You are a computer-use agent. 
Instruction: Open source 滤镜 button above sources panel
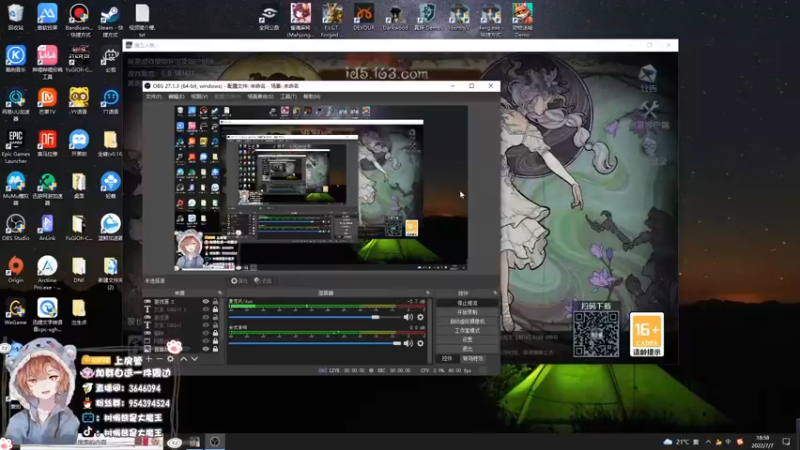263,281
